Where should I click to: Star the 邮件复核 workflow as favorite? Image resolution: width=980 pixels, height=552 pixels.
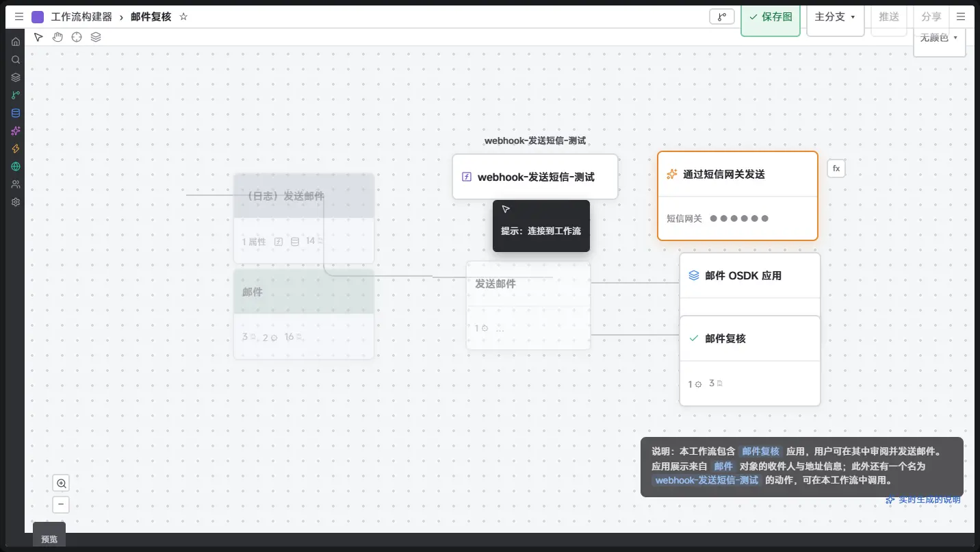pos(183,16)
